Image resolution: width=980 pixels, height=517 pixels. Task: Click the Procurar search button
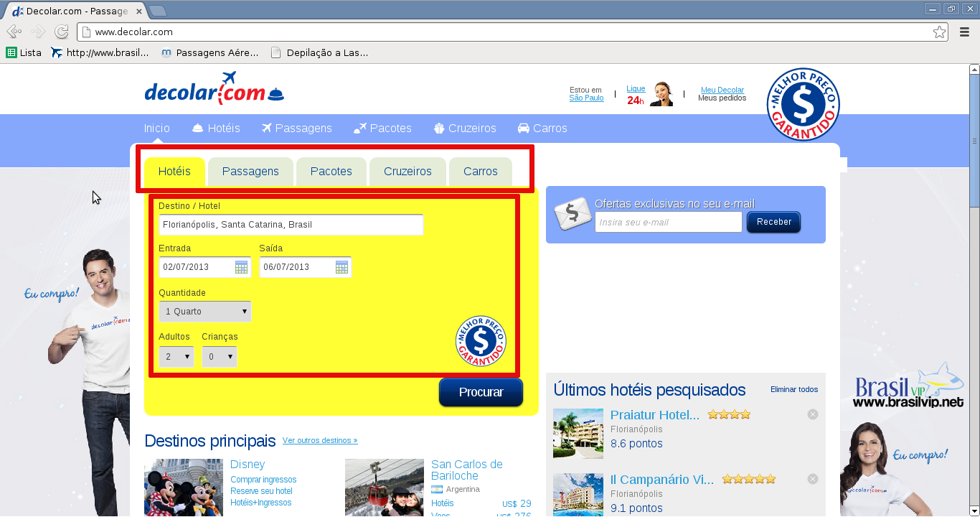481,392
